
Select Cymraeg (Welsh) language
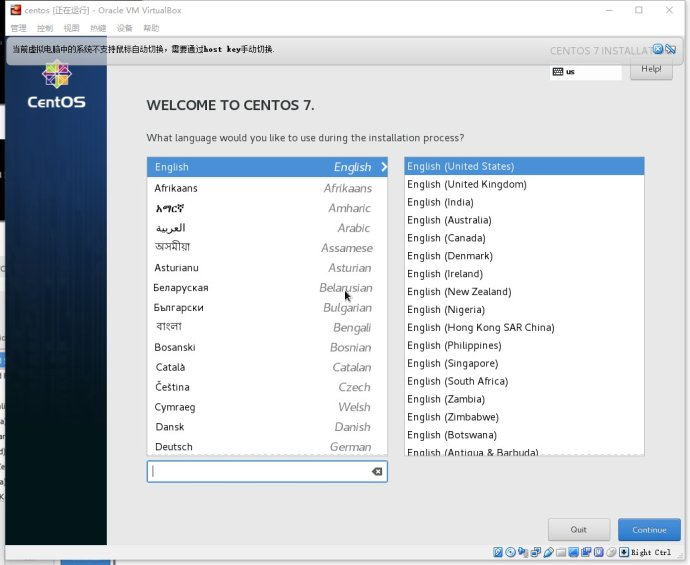point(267,407)
